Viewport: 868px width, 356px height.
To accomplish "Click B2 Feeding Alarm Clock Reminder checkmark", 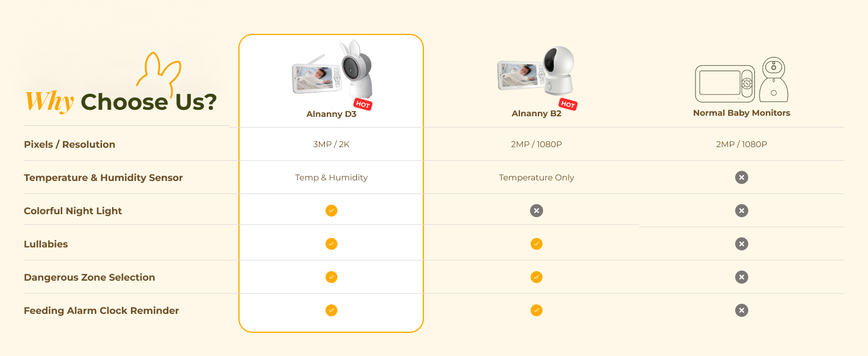I will pos(537,310).
